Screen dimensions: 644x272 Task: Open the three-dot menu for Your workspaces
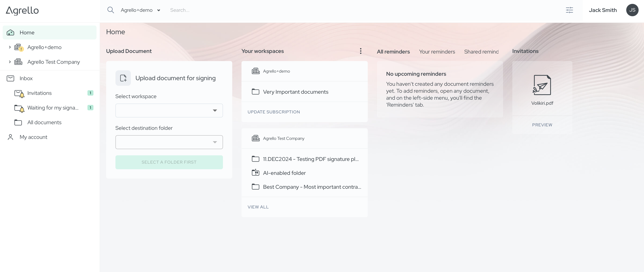pyautogui.click(x=361, y=51)
